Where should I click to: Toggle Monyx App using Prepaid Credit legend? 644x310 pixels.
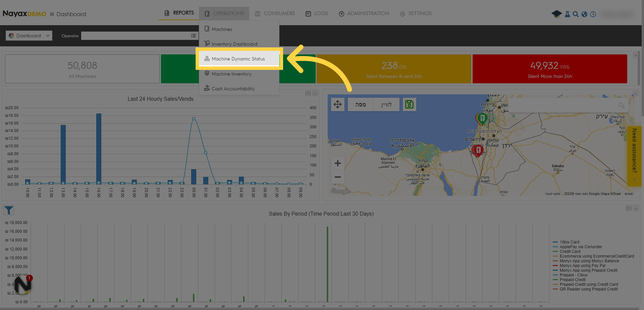point(585,270)
